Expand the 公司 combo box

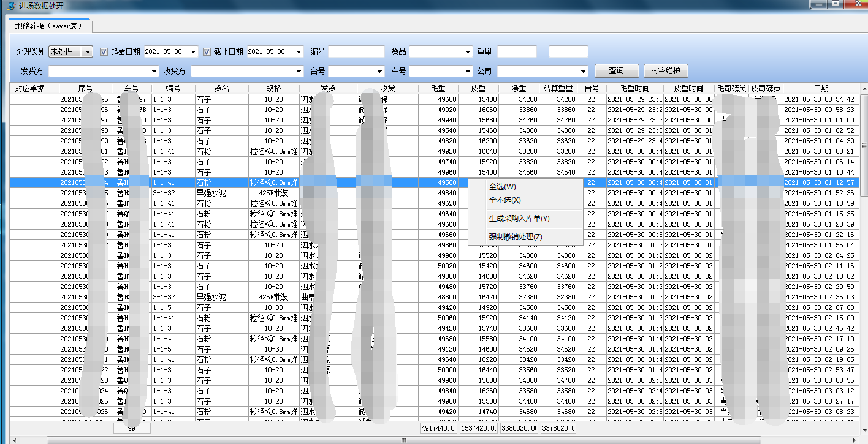582,72
